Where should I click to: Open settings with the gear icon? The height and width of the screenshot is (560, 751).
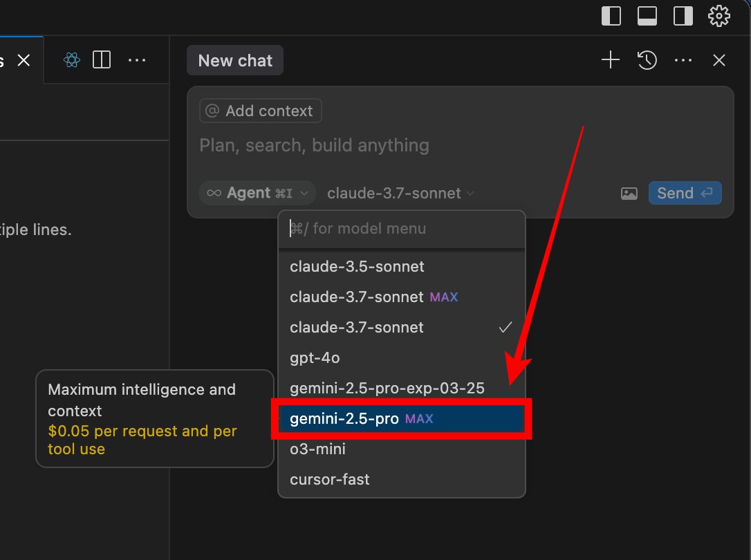click(x=718, y=16)
